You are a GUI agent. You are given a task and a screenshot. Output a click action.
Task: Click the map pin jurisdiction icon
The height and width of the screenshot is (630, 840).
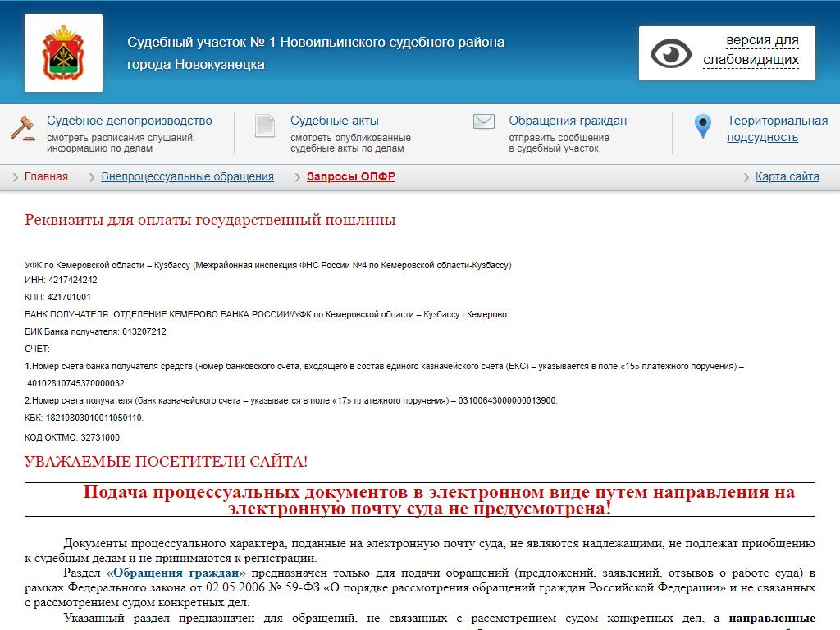click(702, 126)
